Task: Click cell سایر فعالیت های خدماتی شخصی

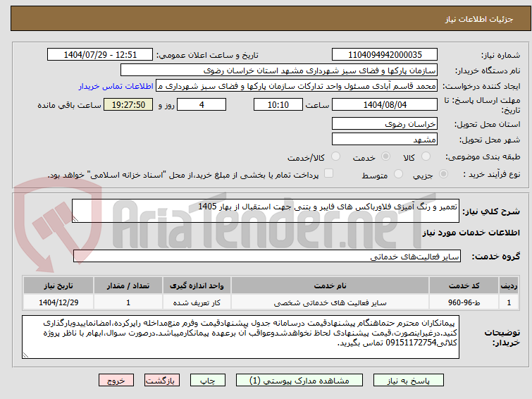Action: pos(330,302)
